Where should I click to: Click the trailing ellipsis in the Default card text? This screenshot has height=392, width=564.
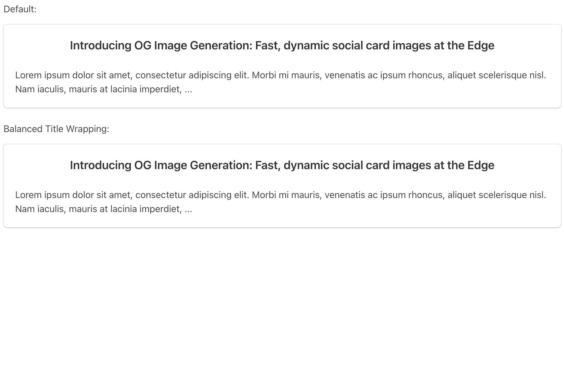tap(188, 89)
